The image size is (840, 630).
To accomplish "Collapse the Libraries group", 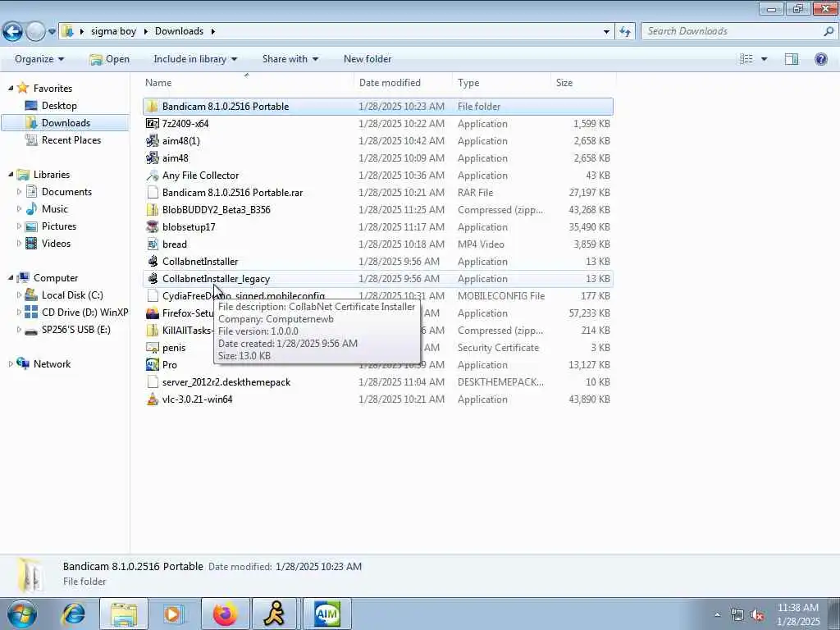I will [x=11, y=174].
